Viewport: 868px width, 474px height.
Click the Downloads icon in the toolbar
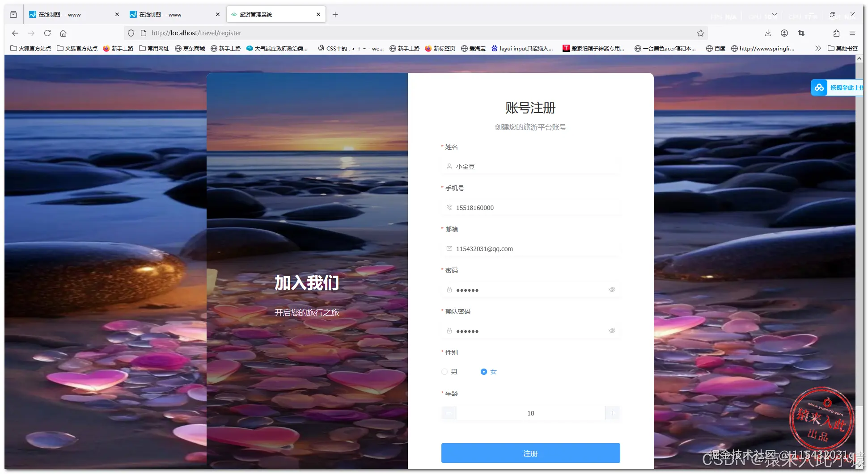coord(768,33)
